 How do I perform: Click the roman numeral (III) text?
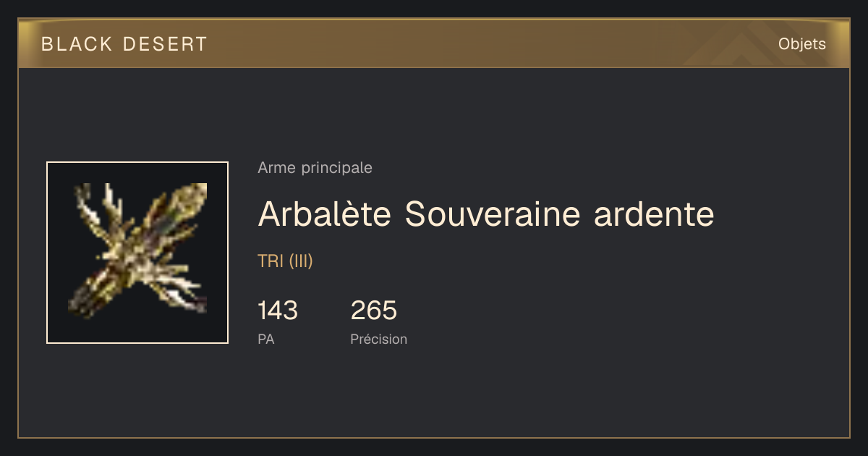(301, 261)
